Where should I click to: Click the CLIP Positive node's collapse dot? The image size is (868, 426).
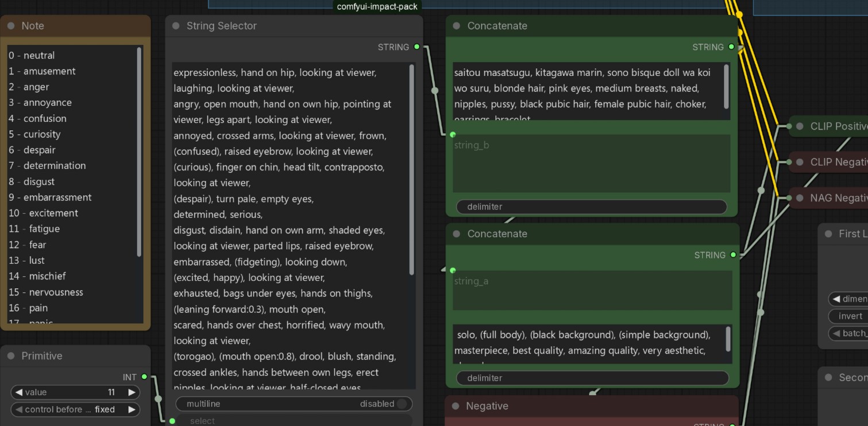tap(800, 126)
